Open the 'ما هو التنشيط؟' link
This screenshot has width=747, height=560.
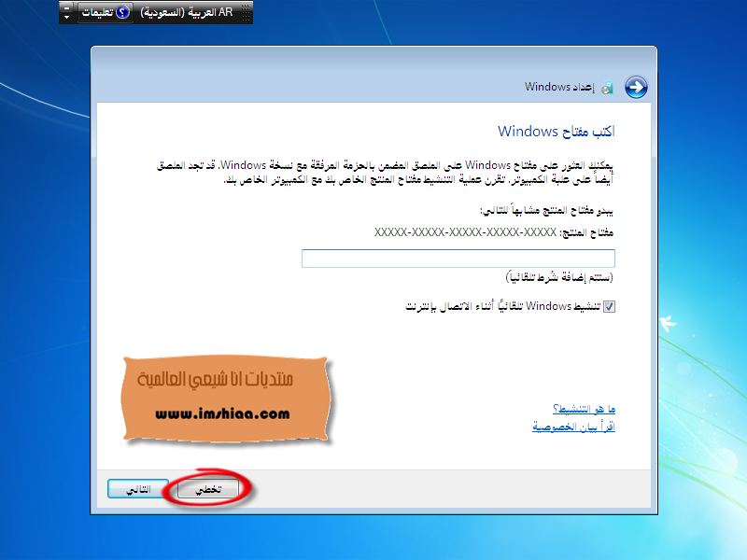click(585, 409)
